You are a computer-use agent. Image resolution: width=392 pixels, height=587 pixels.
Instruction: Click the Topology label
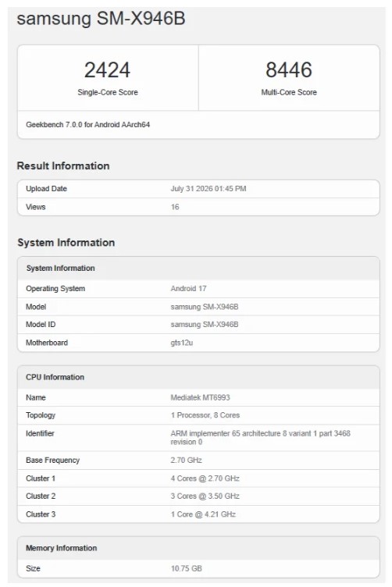41,415
